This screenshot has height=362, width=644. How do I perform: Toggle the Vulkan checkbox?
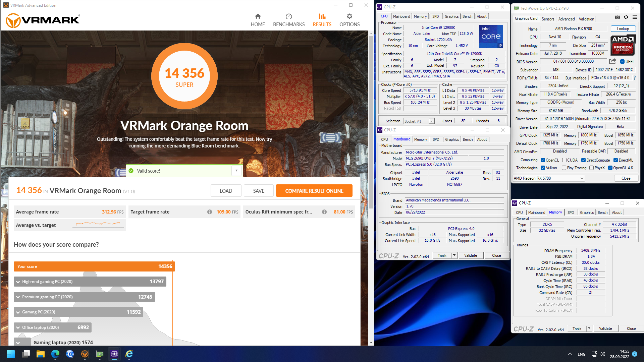543,168
